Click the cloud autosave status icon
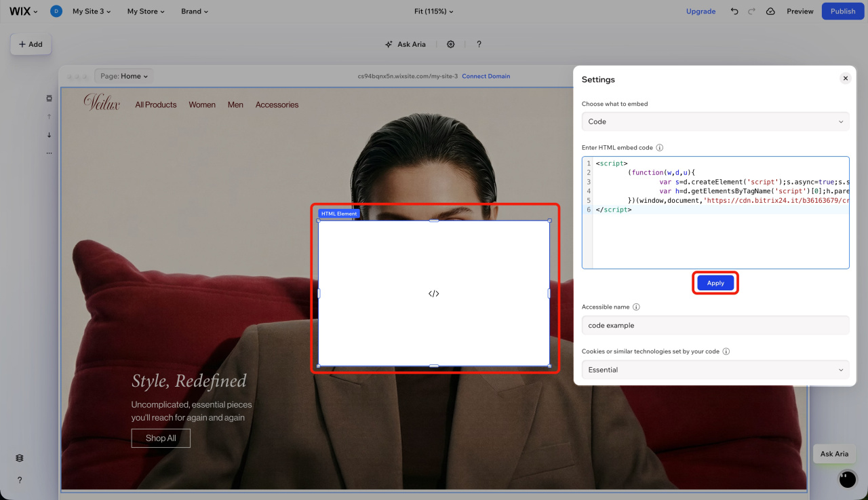The width and height of the screenshot is (868, 500). click(770, 12)
